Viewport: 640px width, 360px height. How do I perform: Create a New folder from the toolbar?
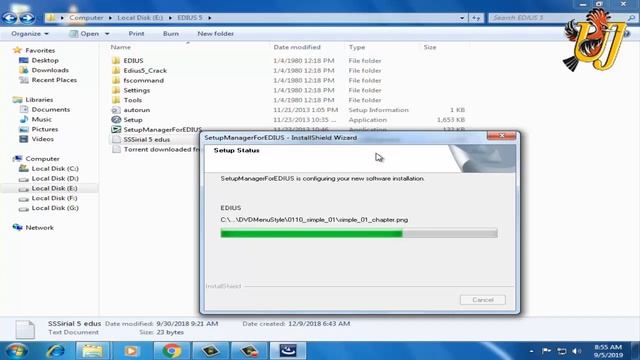[x=216, y=34]
